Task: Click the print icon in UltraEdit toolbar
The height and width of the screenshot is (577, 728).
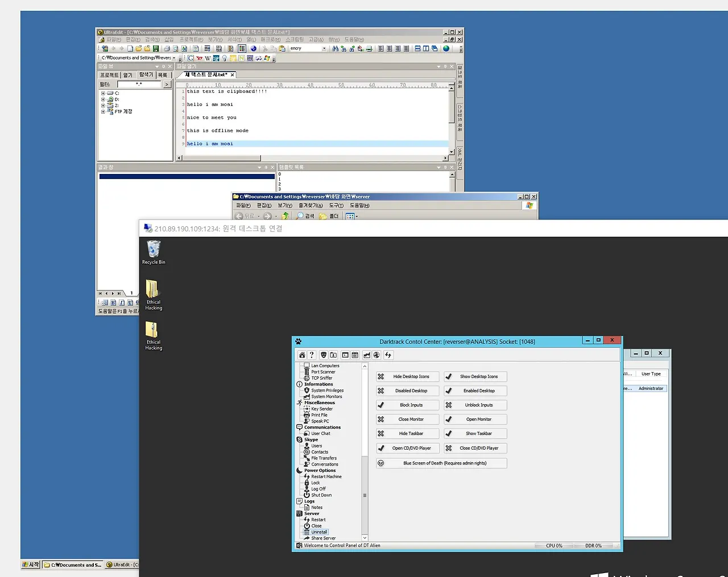Action: (167, 49)
